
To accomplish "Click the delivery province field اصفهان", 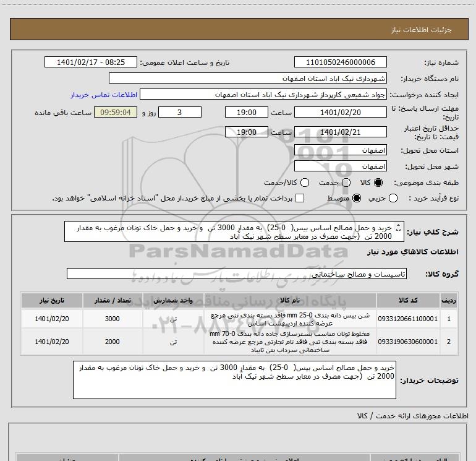I will pos(340,150).
